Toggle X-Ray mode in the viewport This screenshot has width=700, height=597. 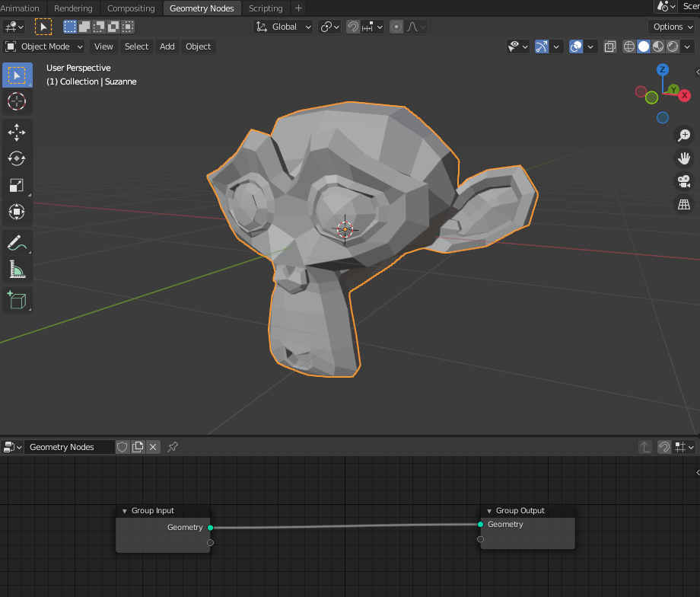pyautogui.click(x=609, y=46)
